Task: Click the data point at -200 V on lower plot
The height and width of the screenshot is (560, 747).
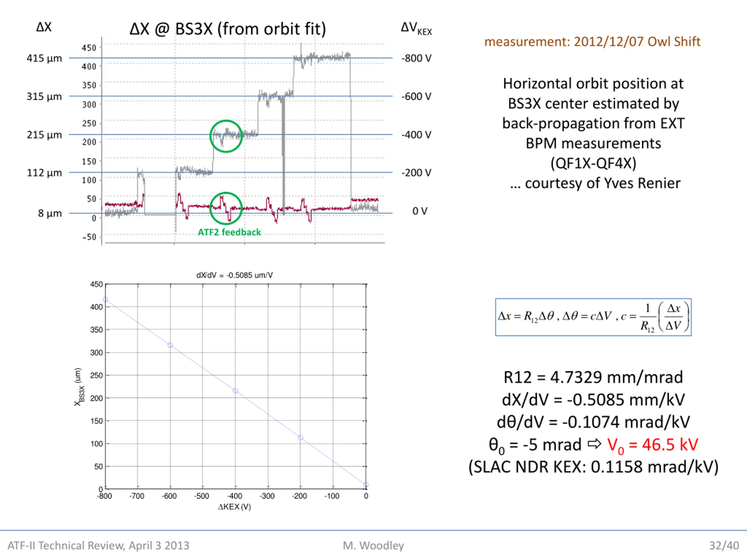Action: pos(300,437)
